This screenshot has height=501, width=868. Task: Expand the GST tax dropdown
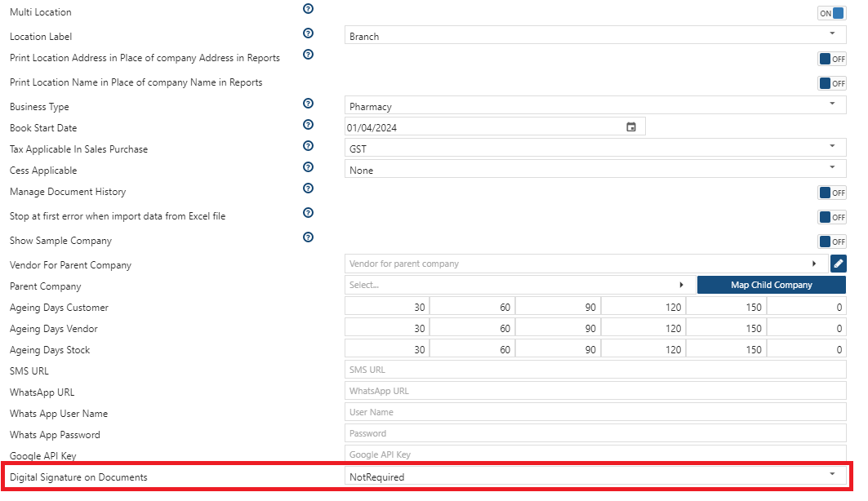pos(595,149)
